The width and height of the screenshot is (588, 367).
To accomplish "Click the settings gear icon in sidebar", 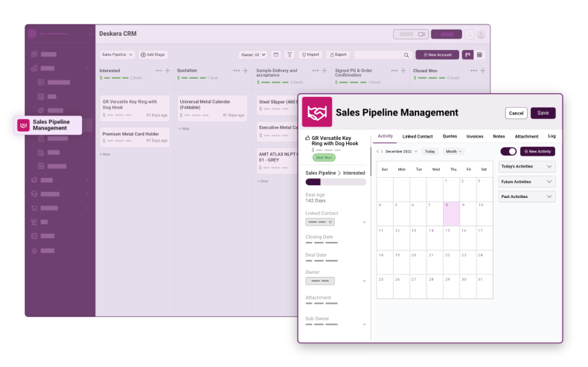I will [x=34, y=251].
